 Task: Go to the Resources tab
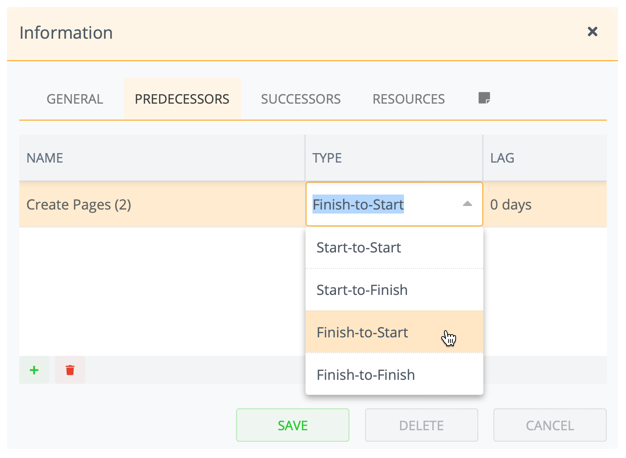pyautogui.click(x=408, y=99)
